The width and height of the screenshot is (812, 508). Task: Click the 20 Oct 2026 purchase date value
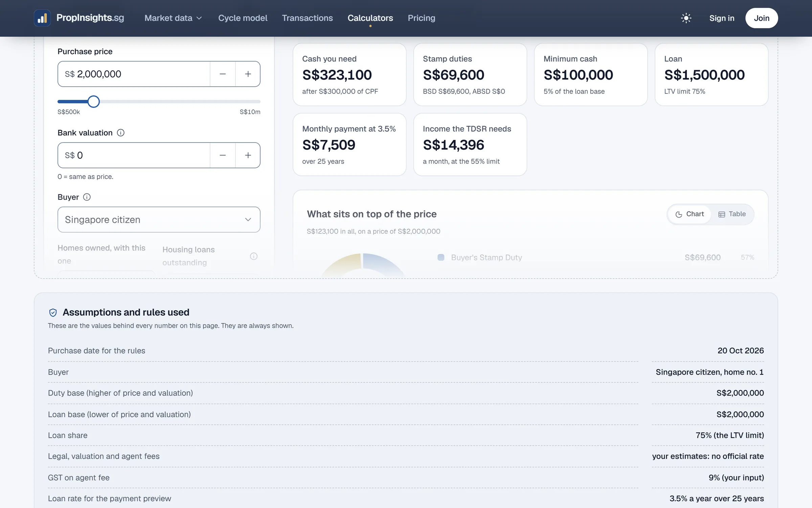pyautogui.click(x=741, y=351)
